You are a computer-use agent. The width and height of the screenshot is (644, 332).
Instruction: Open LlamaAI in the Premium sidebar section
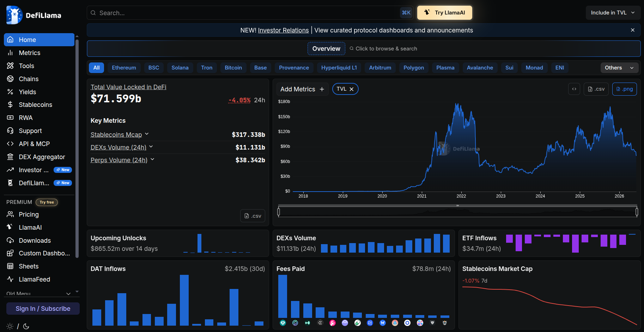pos(39,228)
